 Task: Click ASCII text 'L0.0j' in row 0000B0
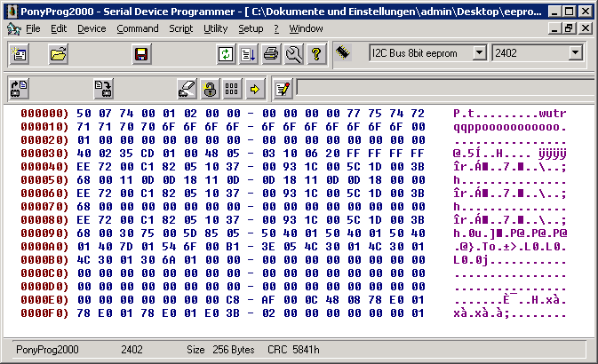click(x=471, y=260)
